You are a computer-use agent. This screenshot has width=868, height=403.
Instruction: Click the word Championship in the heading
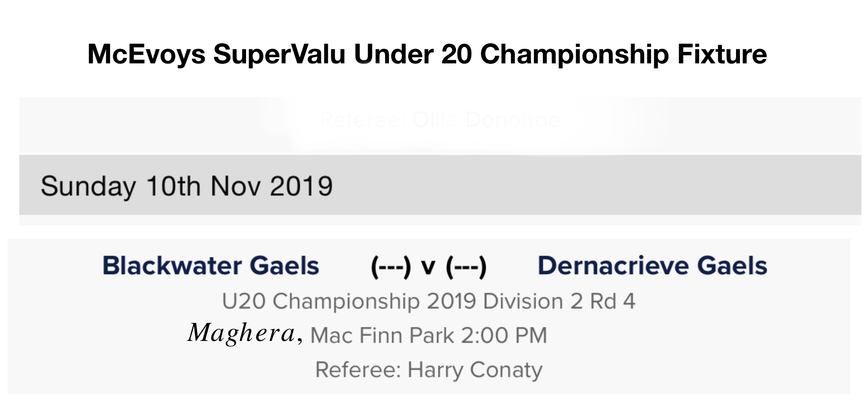pos(575,55)
